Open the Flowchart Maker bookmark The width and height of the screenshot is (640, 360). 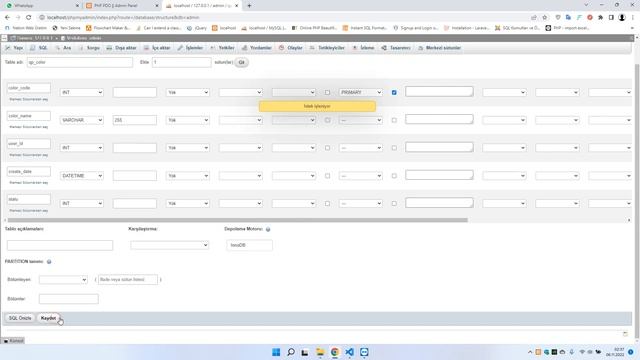tap(108, 28)
